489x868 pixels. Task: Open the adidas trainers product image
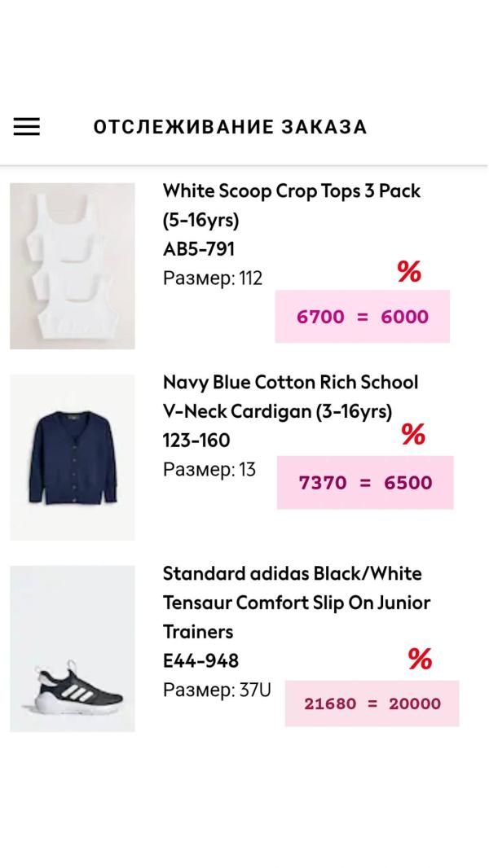[x=73, y=649]
